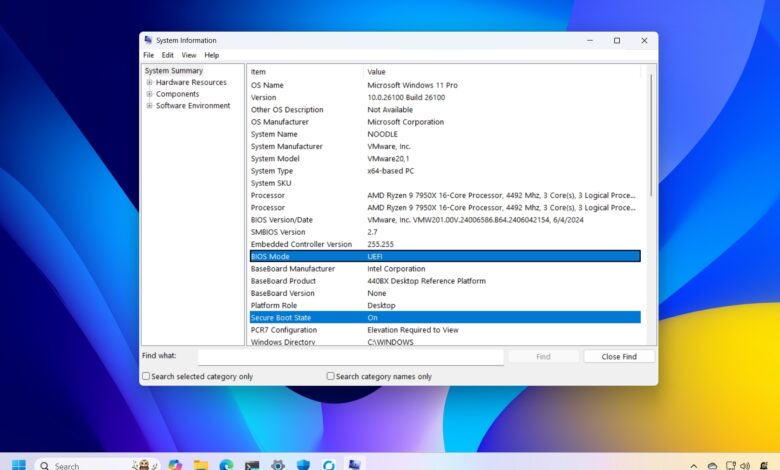This screenshot has height=470, width=780.
Task: Select the BIOS Version/Date row
Action: 445,220
